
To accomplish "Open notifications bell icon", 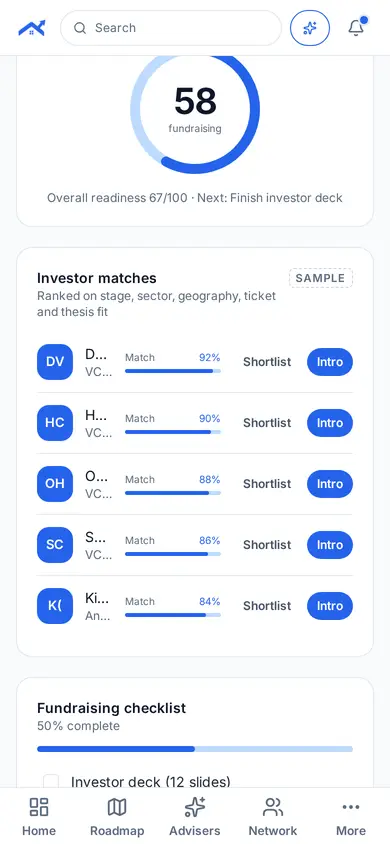I will 356,27.
